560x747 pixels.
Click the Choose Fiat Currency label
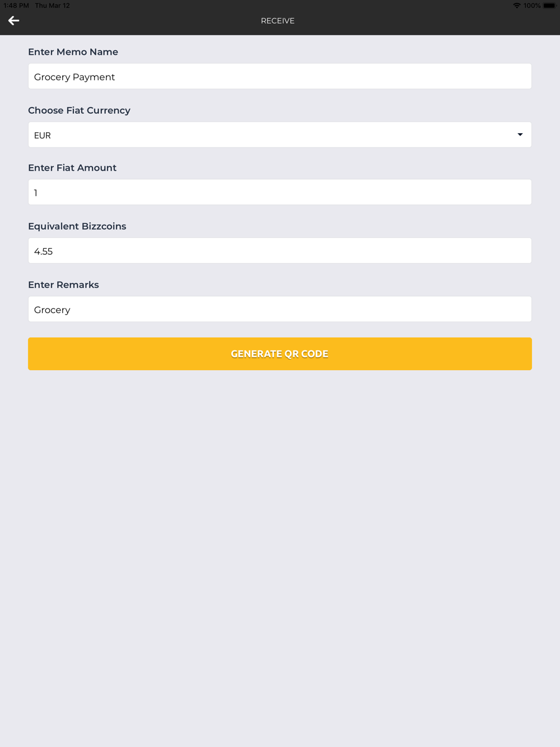(x=79, y=110)
